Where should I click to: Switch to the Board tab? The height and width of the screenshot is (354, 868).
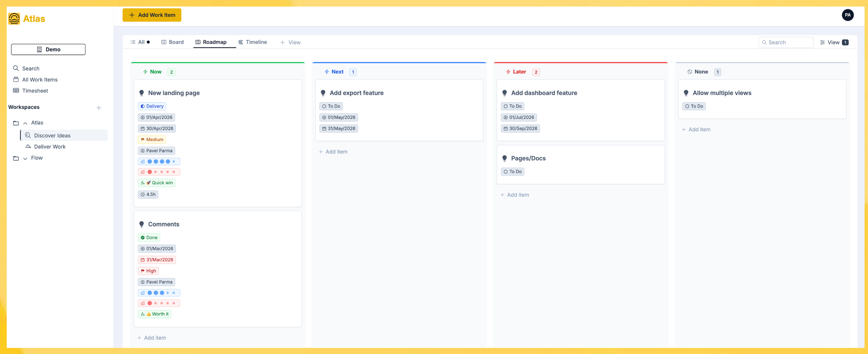pyautogui.click(x=173, y=42)
